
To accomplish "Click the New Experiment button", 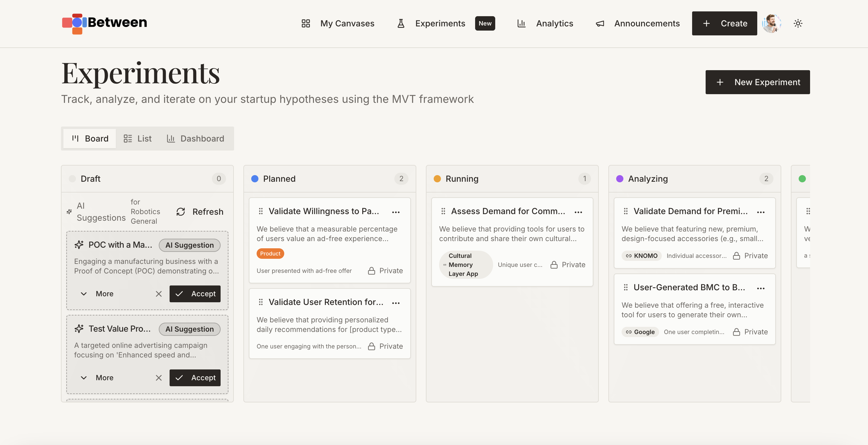I will click(758, 82).
